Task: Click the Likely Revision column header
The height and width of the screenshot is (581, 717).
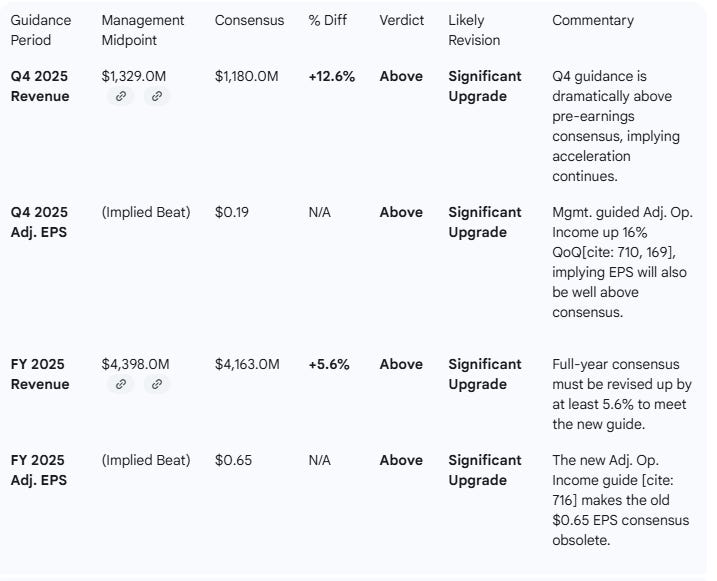Action: [474, 30]
